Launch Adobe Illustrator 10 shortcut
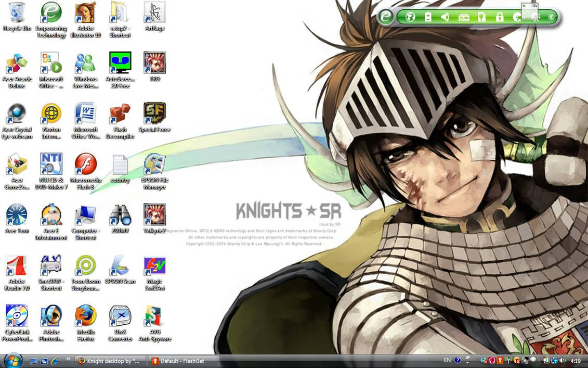The image size is (588, 368). click(85, 20)
